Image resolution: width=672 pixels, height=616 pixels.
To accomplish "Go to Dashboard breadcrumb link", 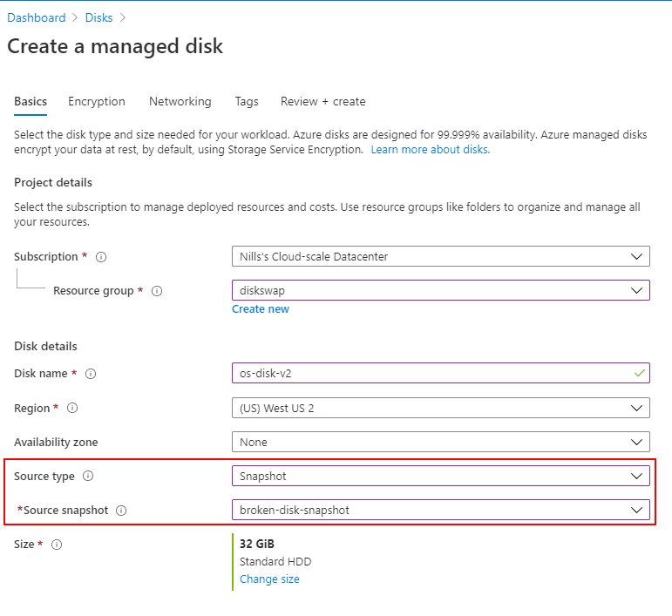I will 37,17.
